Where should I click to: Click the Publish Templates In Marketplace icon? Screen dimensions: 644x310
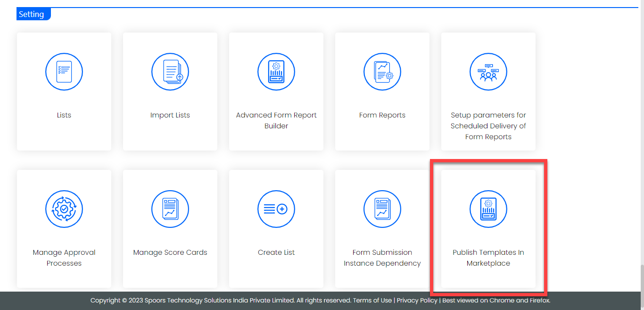point(488,209)
